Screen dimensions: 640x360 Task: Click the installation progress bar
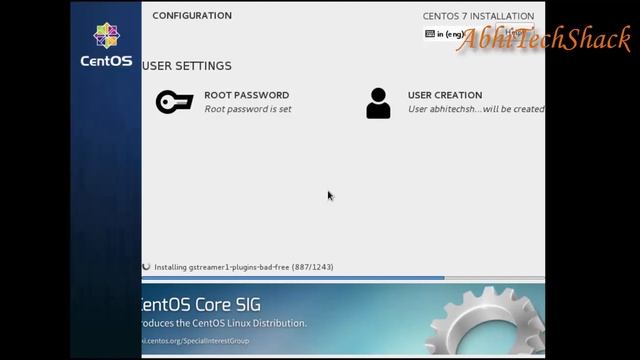[343, 278]
